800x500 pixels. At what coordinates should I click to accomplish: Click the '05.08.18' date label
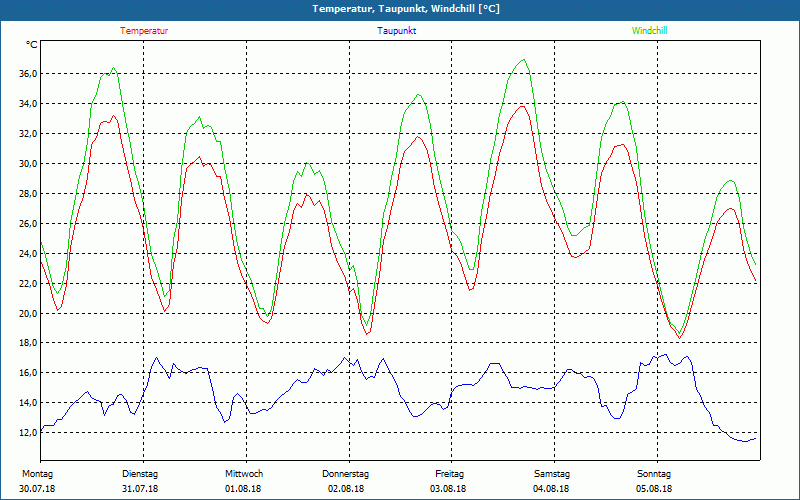coord(654,489)
